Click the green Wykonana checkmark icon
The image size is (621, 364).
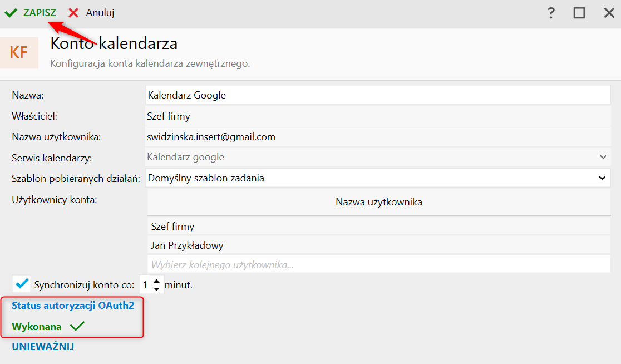coord(77,327)
